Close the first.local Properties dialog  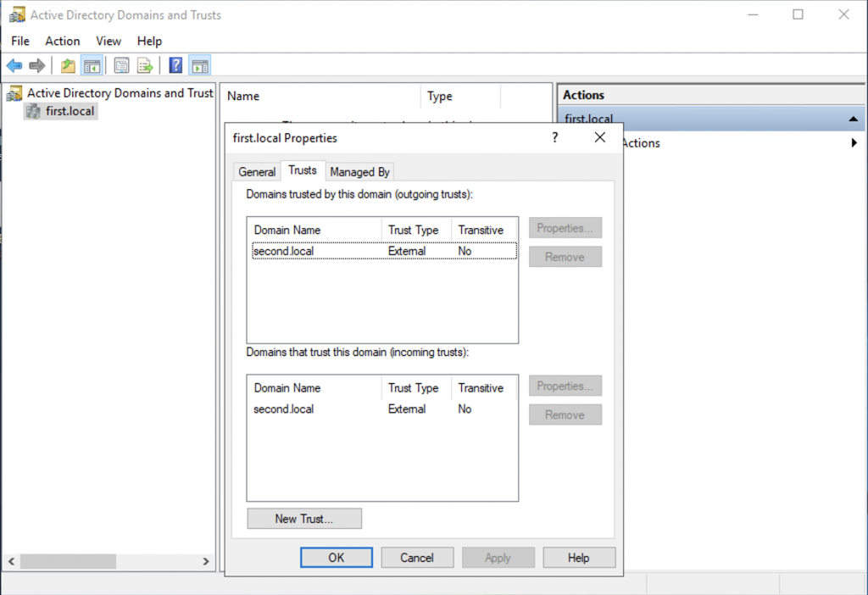tap(600, 137)
